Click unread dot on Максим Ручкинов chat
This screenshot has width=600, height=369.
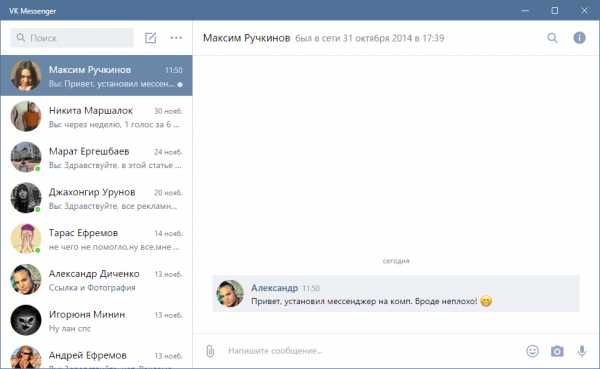pyautogui.click(x=180, y=84)
